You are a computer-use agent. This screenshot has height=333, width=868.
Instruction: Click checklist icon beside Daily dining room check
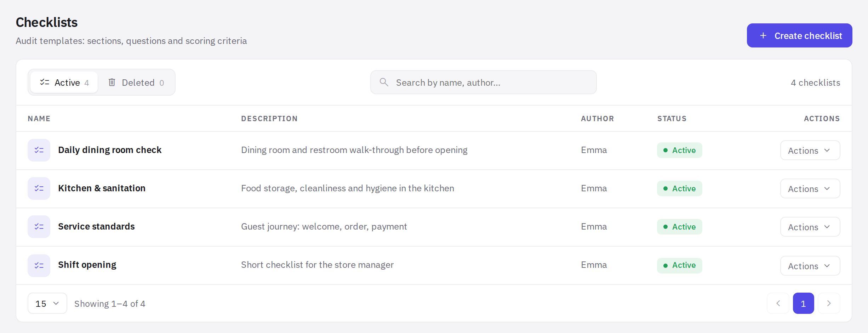(39, 150)
